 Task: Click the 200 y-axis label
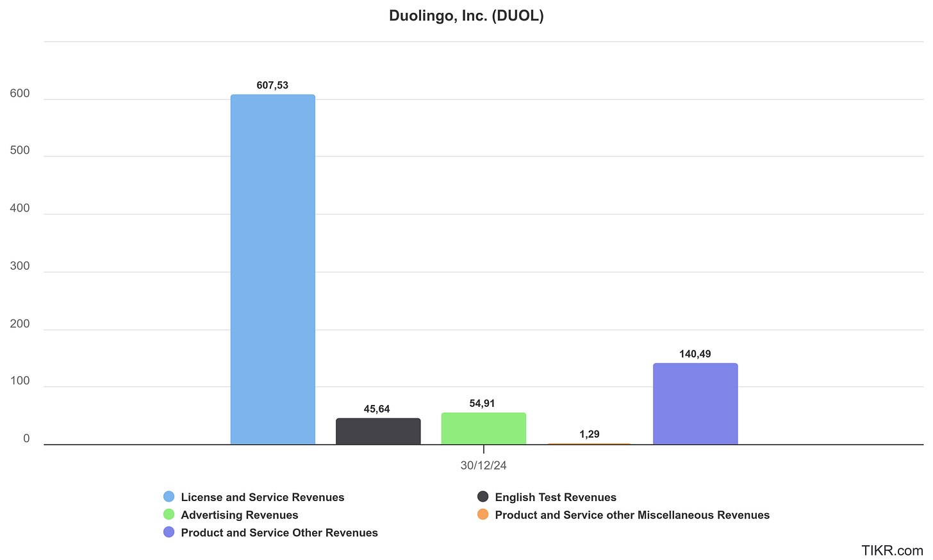point(20,324)
